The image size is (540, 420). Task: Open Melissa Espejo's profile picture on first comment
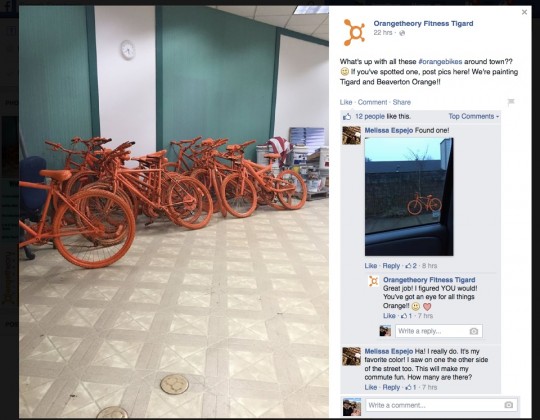[351, 135]
